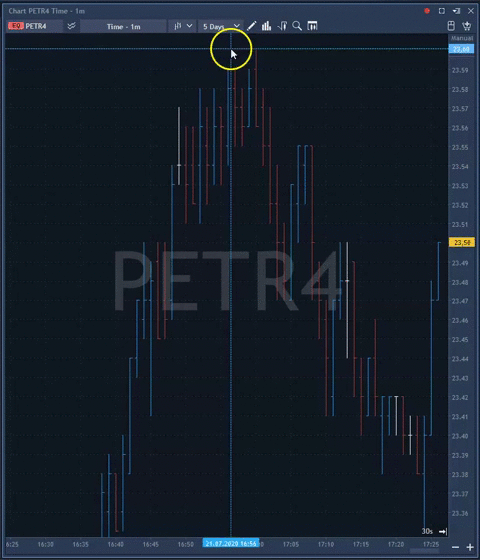Click the 23.40 price axis label
480x560 pixels.
[460, 436]
